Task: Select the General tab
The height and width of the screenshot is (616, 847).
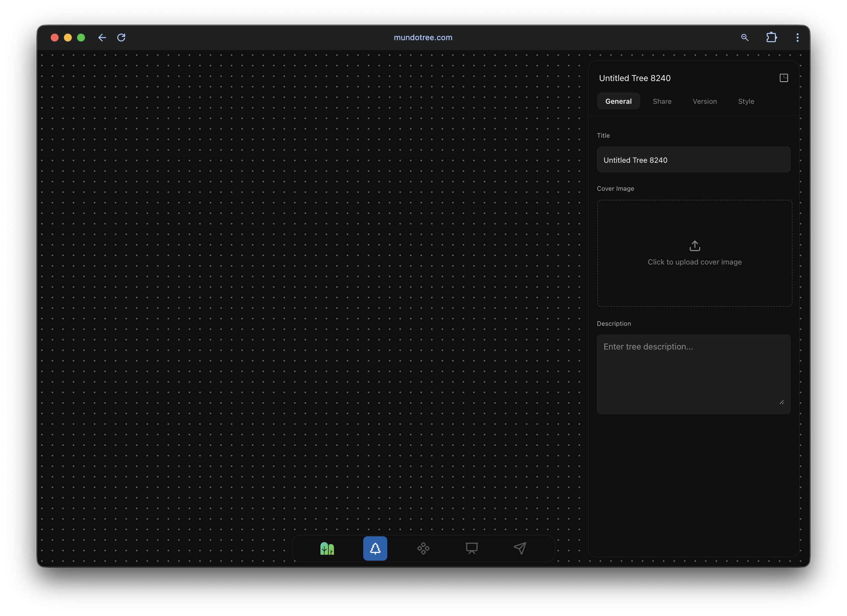Action: [618, 101]
